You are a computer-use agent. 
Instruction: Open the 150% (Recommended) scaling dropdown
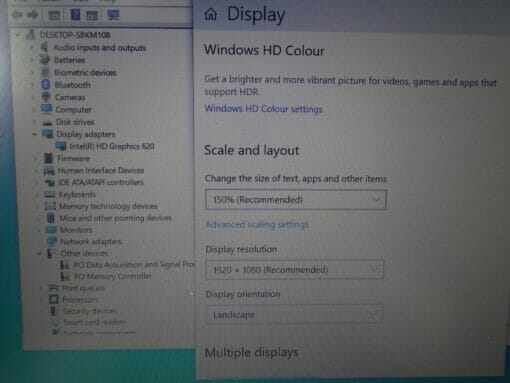296,200
